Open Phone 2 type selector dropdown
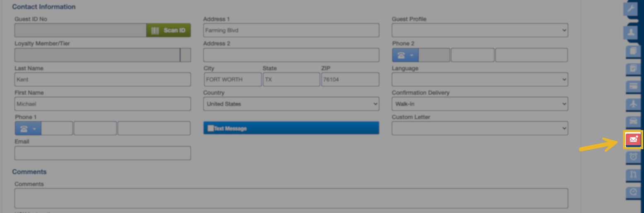Image resolution: width=644 pixels, height=213 pixels. click(405, 55)
